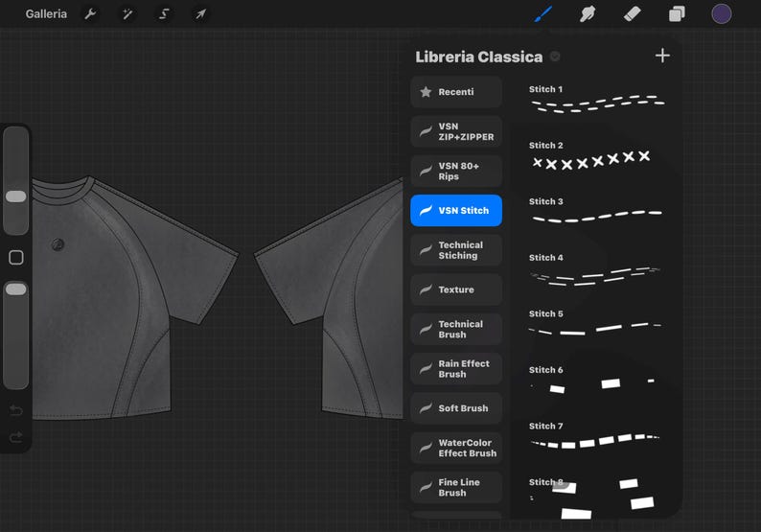The height and width of the screenshot is (532, 761).
Task: Select the VSN Stitch brush set
Action: (x=456, y=211)
